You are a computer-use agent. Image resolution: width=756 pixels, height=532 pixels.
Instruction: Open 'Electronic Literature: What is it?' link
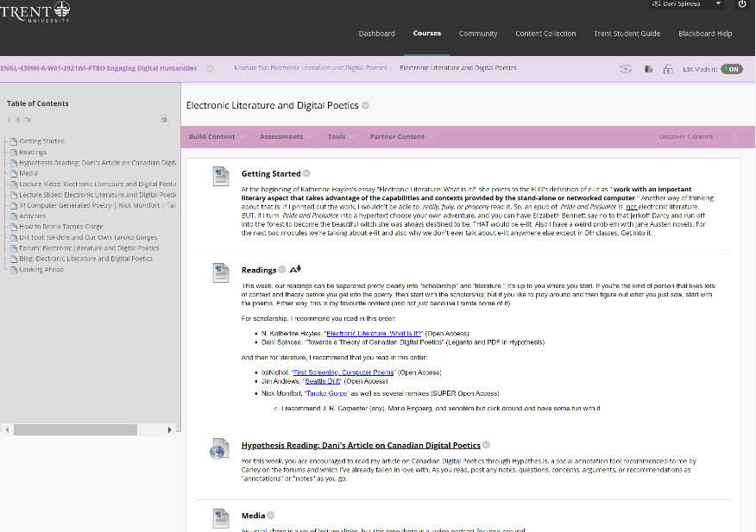tap(375, 334)
